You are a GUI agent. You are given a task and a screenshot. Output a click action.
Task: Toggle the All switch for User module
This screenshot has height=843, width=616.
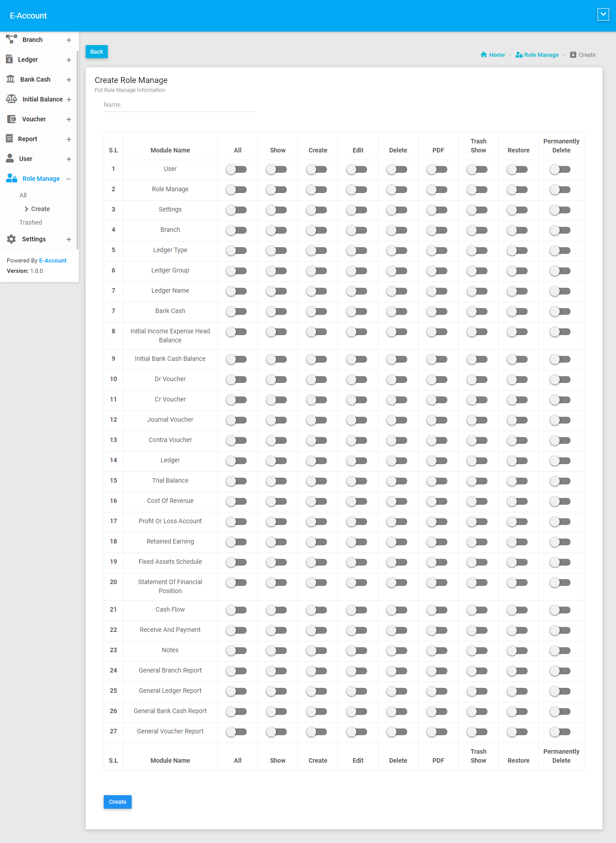coord(237,170)
